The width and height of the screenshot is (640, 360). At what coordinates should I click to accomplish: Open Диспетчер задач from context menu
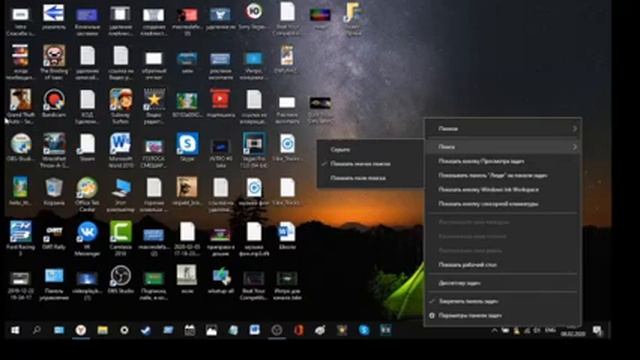(503, 283)
